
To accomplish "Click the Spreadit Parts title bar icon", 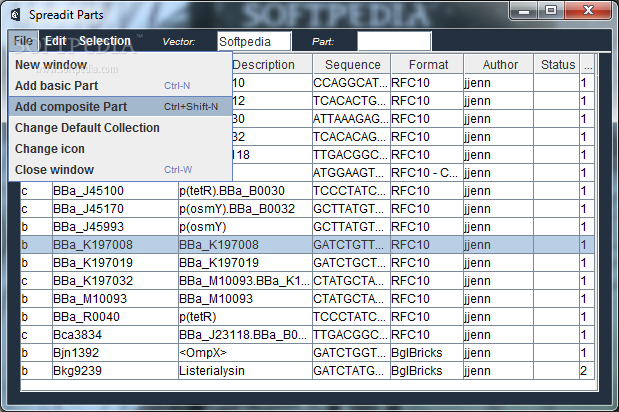I will pos(16,15).
